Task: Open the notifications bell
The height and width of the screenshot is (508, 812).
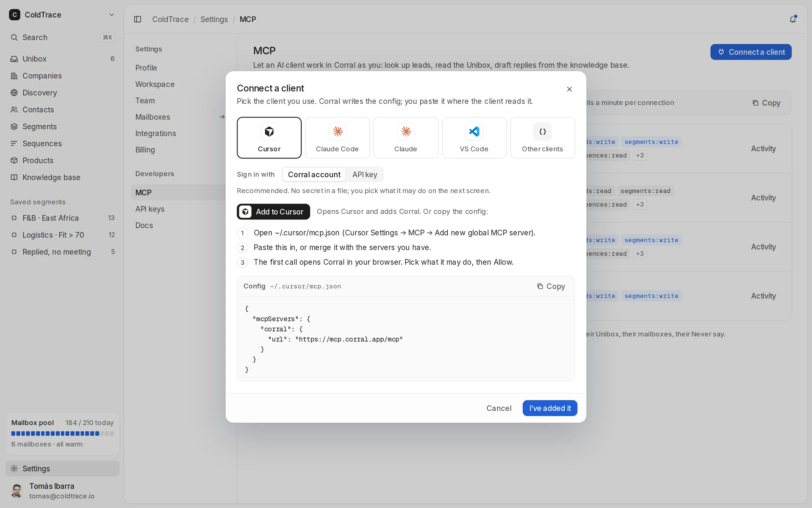Action: (793, 19)
